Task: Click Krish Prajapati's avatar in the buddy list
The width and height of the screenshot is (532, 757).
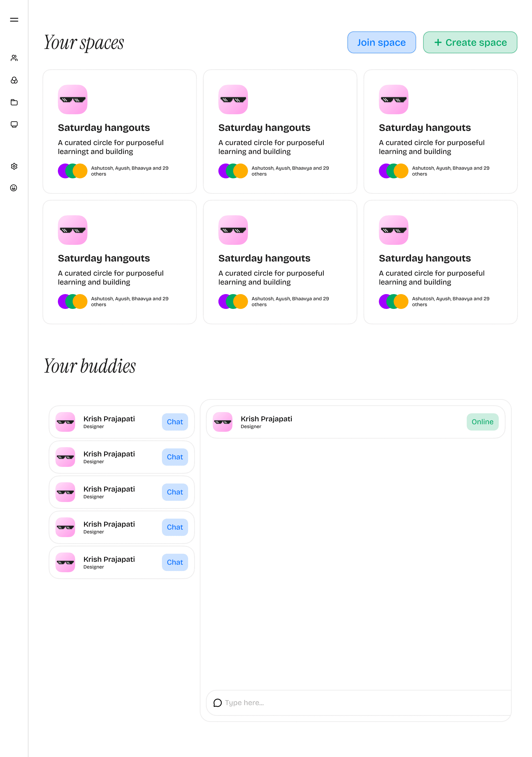Action: point(65,422)
